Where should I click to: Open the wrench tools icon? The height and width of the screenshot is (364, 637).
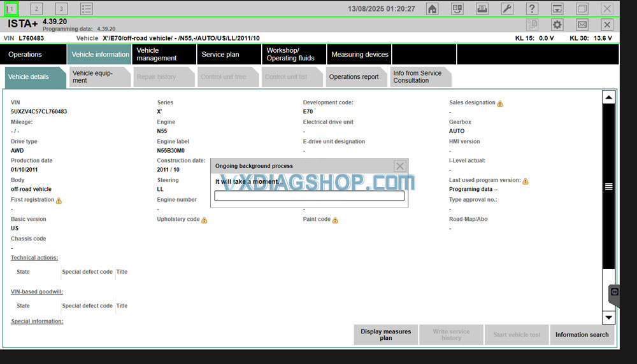click(507, 8)
